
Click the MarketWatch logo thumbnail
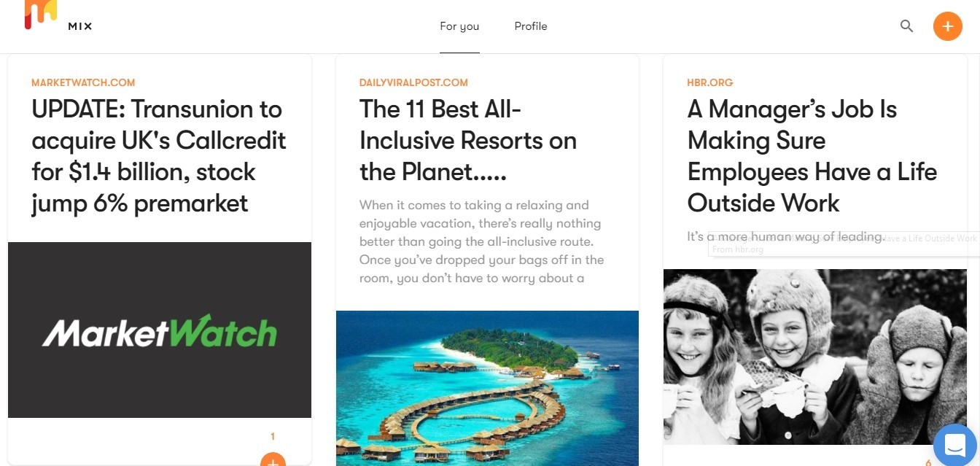point(160,330)
